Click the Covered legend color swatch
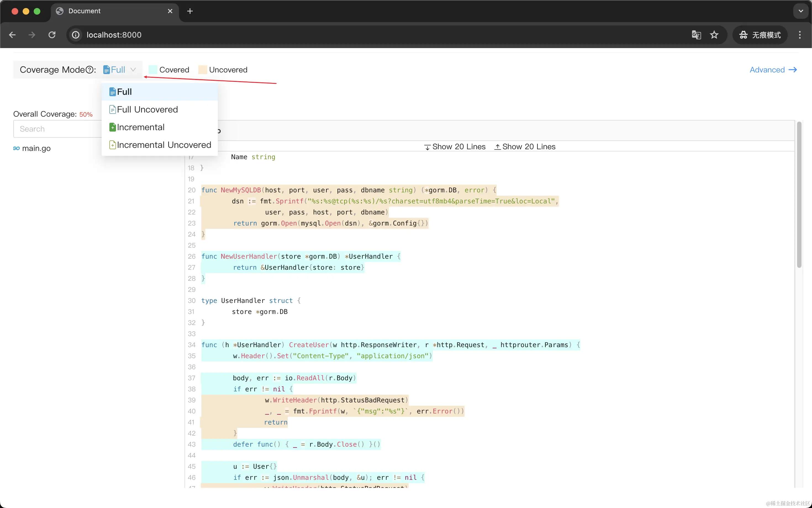Viewport: 812px width, 508px height. coord(153,70)
